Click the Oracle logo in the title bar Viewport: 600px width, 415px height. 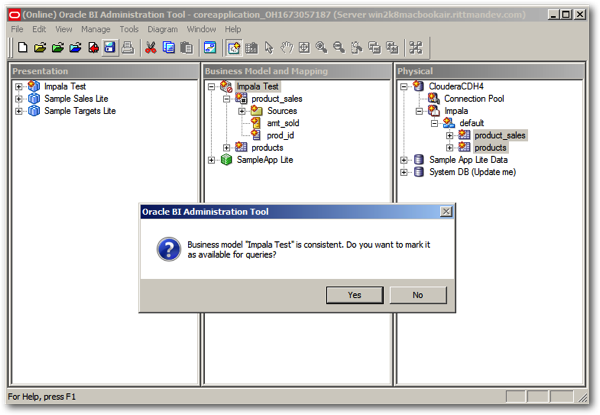(x=15, y=15)
